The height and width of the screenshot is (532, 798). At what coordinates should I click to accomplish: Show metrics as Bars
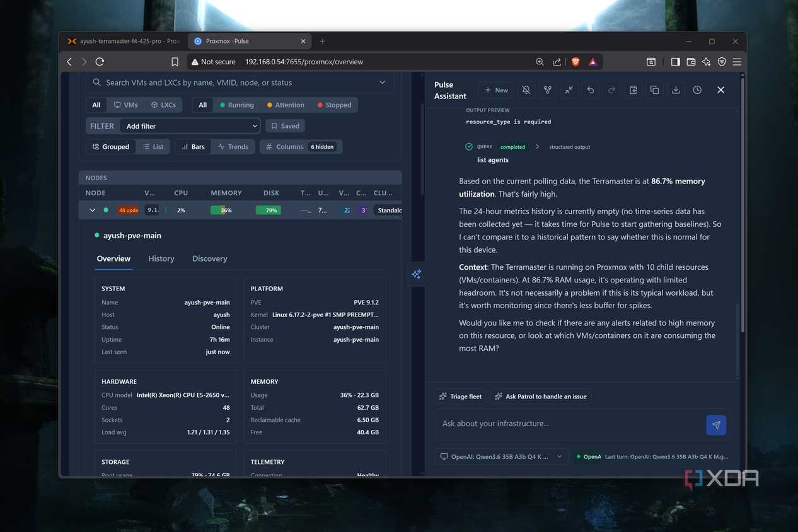click(x=193, y=147)
